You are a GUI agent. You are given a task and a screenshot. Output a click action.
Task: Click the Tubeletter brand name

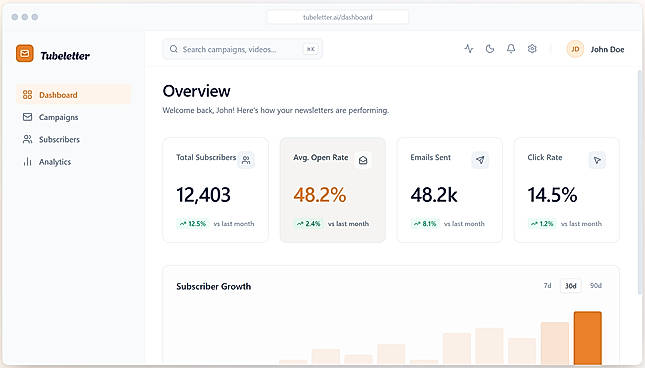pyautogui.click(x=65, y=56)
